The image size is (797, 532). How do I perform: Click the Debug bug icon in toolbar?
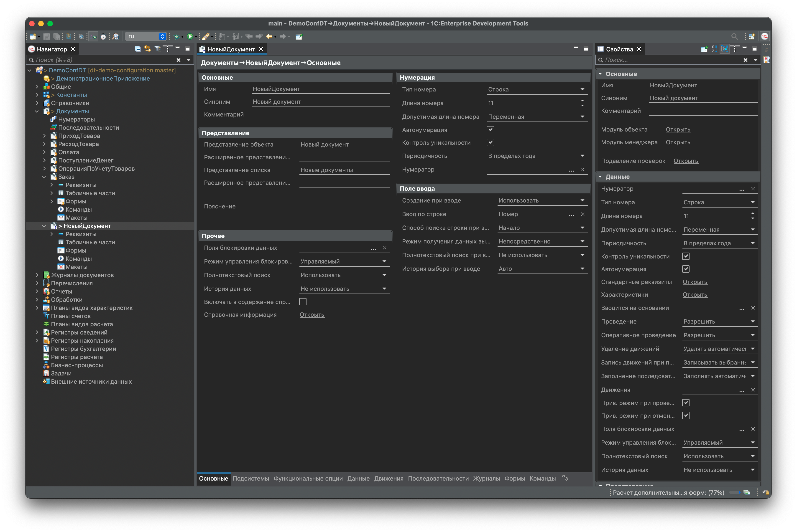(x=176, y=36)
